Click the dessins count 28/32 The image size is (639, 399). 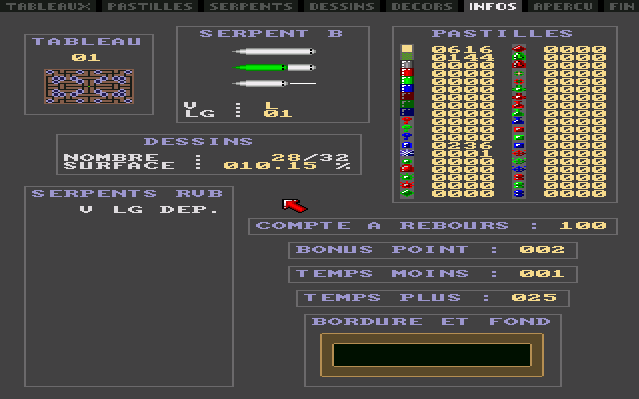click(x=310, y=157)
